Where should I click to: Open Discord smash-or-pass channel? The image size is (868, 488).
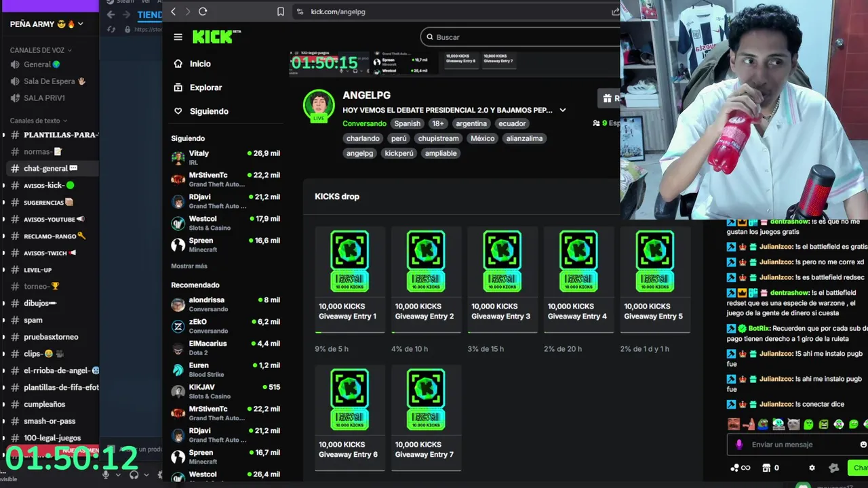(x=51, y=421)
